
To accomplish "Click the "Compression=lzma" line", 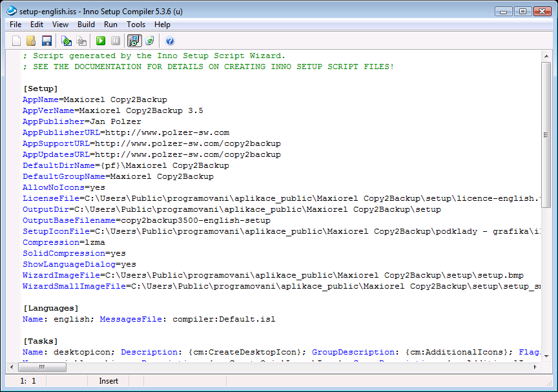I will tap(64, 242).
